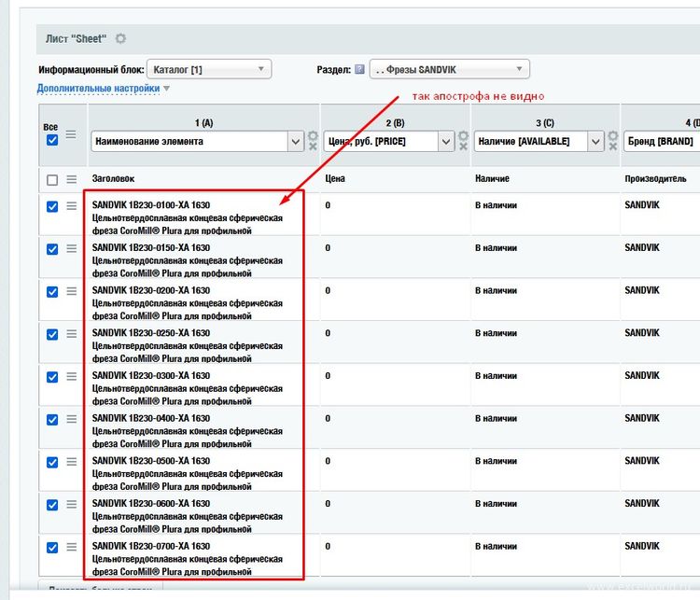Open row menu for 1B230-0700-XA 1630
The height and width of the screenshot is (600, 700).
(72, 547)
